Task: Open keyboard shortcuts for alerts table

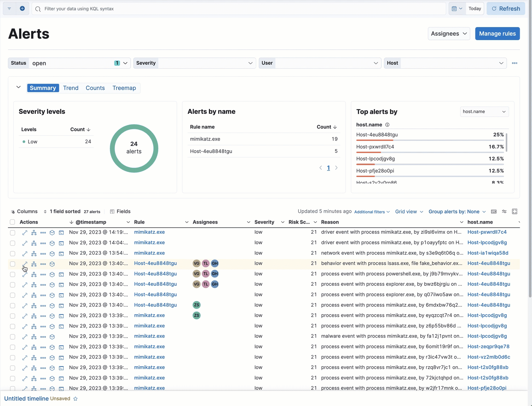Action: coord(494,212)
